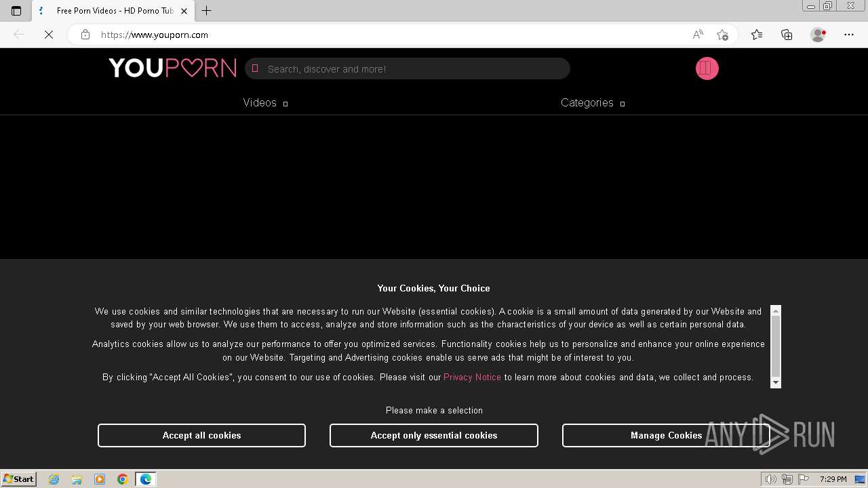
Task: Select the open browser tab title
Action: click(115, 11)
